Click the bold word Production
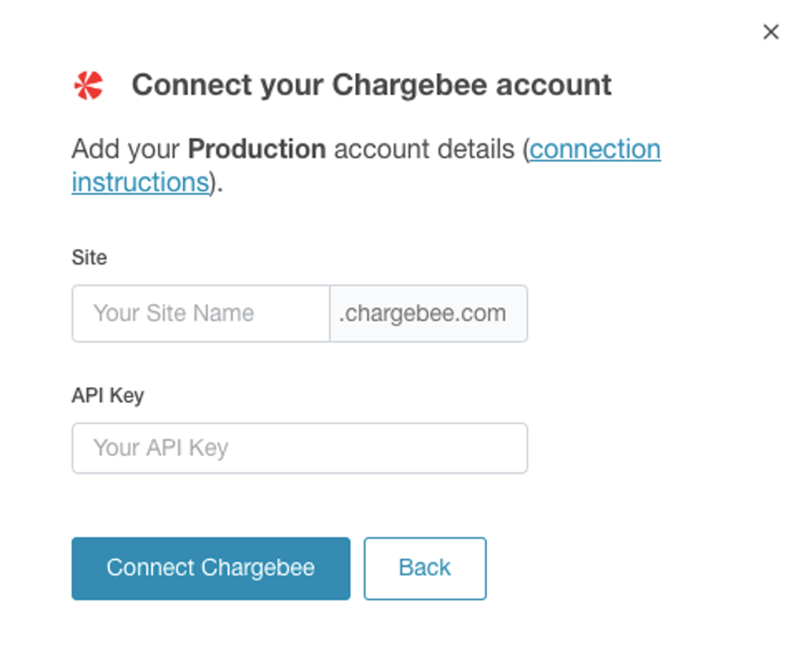 (257, 149)
